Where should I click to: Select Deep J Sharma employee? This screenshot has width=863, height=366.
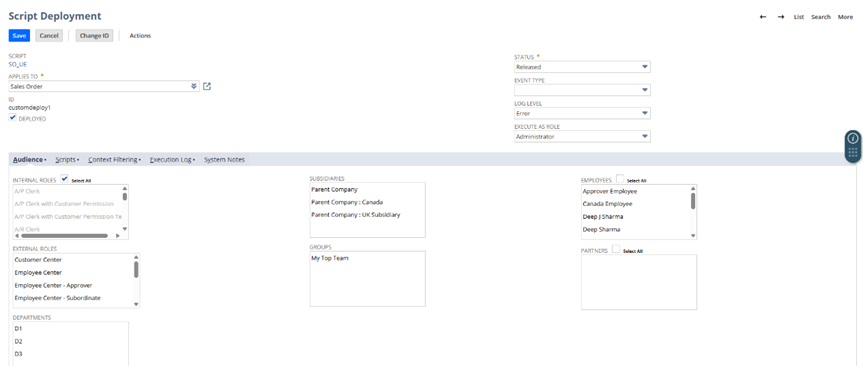click(603, 216)
